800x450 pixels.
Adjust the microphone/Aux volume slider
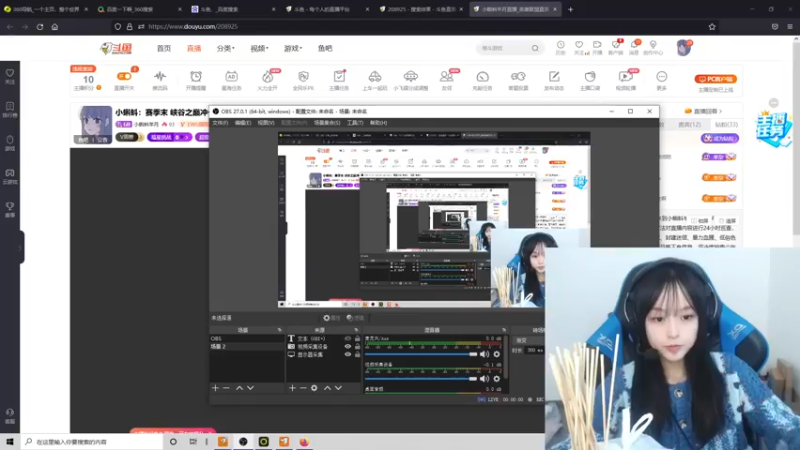[x=421, y=354]
